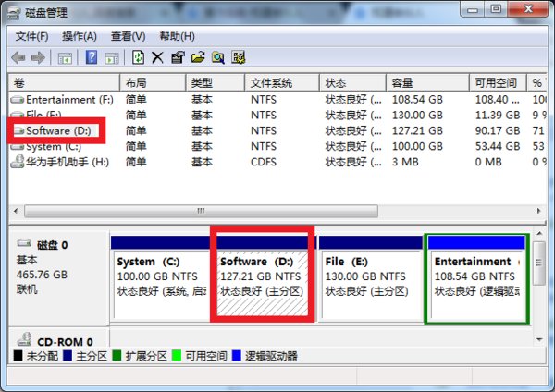Click the 90.17 GB free space cell
This screenshot has height=392, width=555.
(x=498, y=131)
